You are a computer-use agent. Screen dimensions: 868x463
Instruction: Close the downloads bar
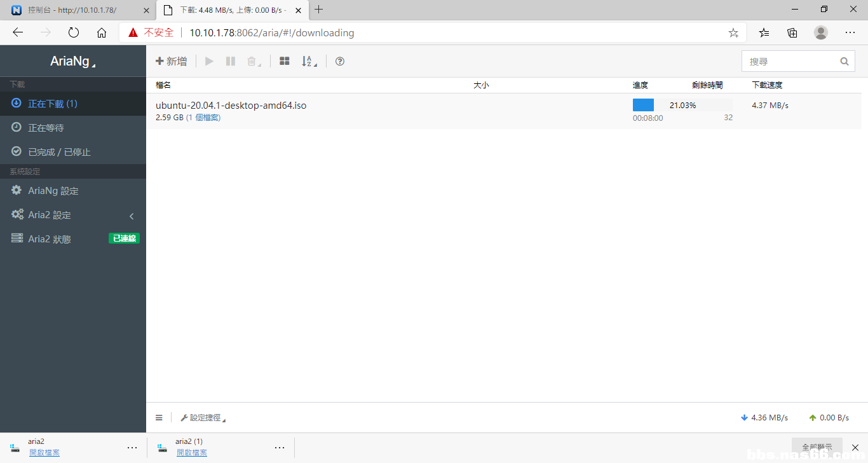point(855,447)
